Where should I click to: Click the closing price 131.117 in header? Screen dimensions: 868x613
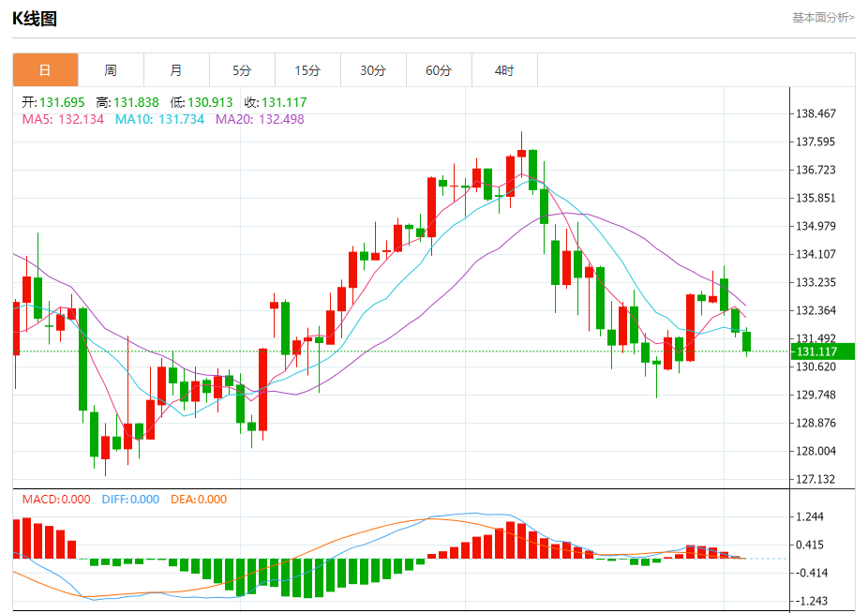coord(284,102)
